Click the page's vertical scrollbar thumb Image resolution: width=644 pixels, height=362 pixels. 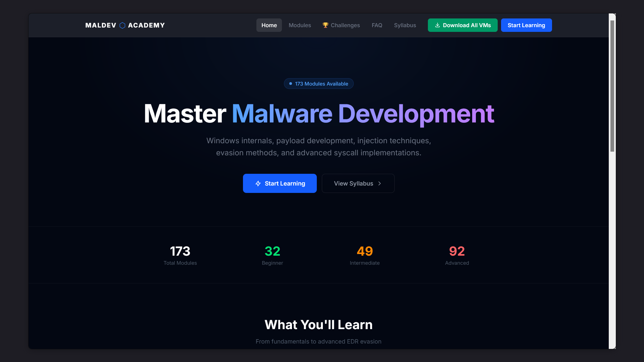(612, 86)
